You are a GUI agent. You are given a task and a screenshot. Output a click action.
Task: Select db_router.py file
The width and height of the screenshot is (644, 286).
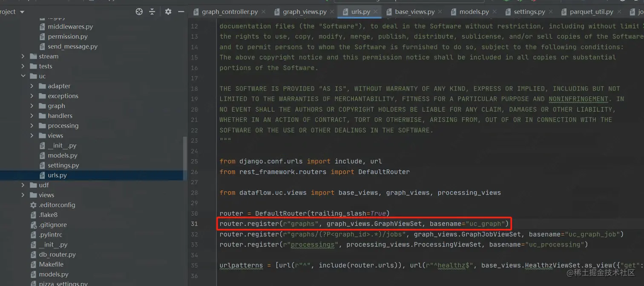pyautogui.click(x=57, y=255)
